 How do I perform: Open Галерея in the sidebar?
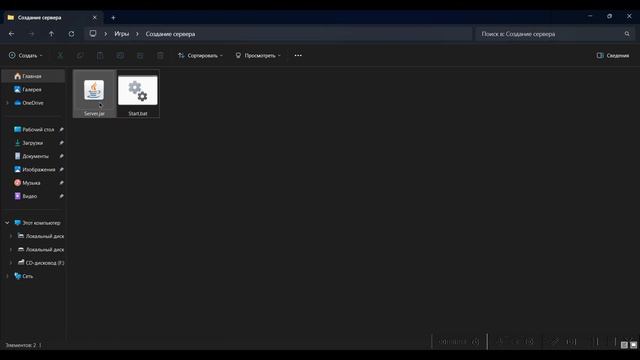(x=33, y=89)
